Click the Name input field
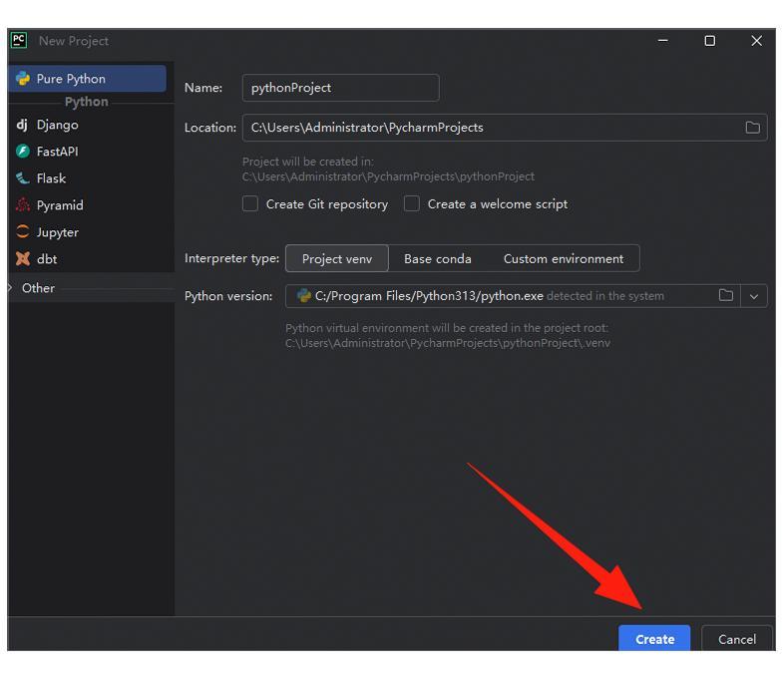Viewport: 784px width, 680px height. click(x=340, y=88)
